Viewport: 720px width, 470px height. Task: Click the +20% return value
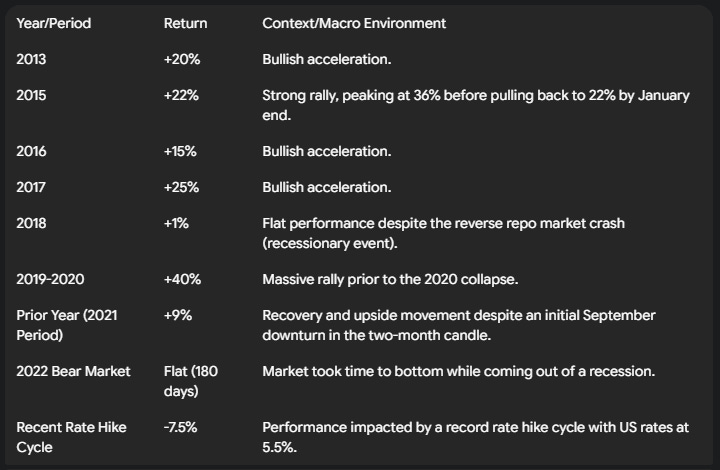click(182, 59)
